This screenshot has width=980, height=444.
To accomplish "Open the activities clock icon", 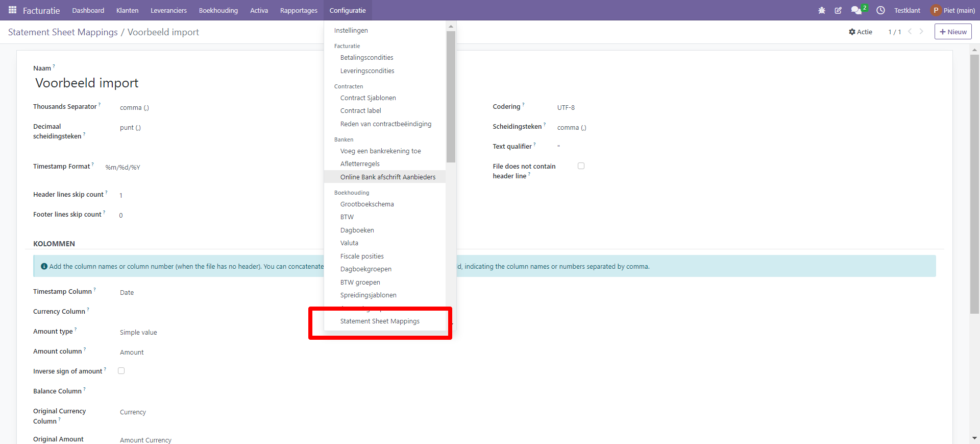I will click(x=880, y=10).
